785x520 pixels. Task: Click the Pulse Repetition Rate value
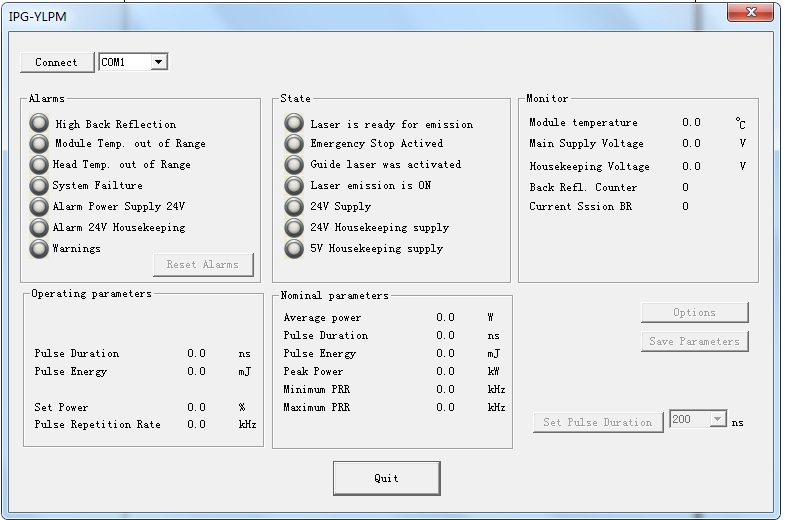pyautogui.click(x=197, y=424)
